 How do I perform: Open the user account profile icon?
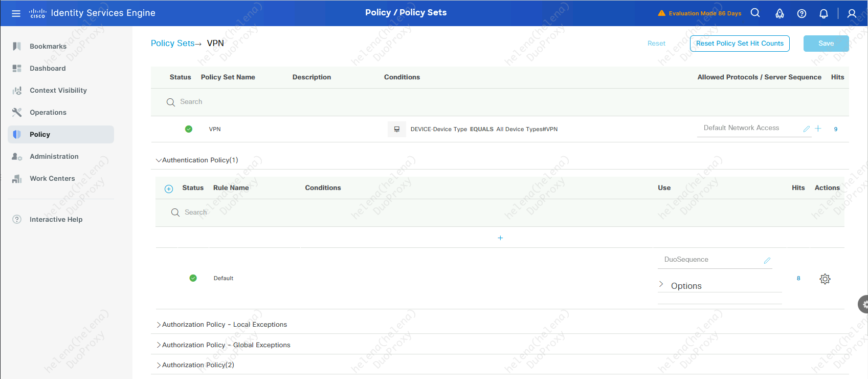(852, 14)
